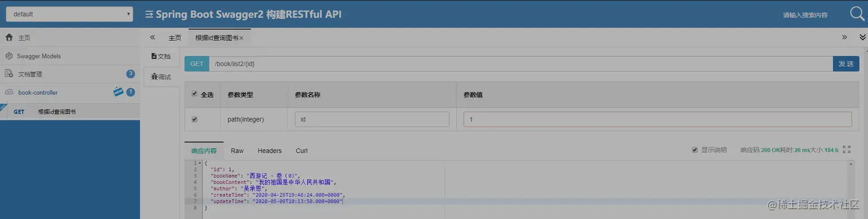Expand the book-controller group
Image resolution: width=868 pixels, height=219 pixels.
pyautogui.click(x=69, y=92)
